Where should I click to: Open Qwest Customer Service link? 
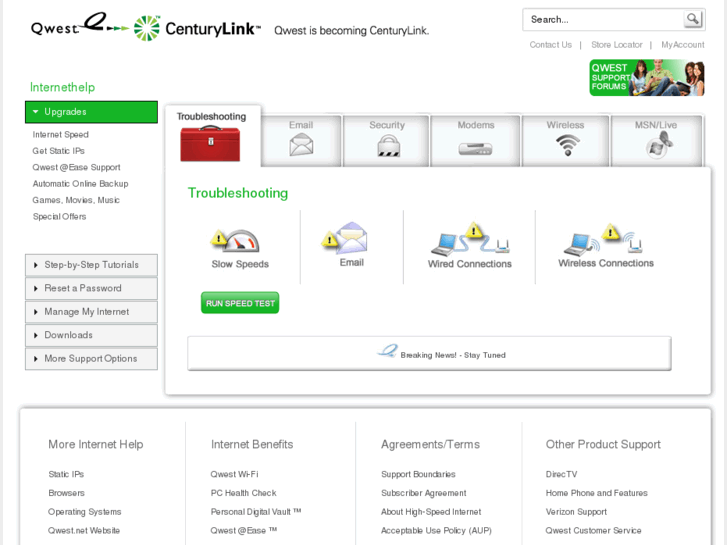(593, 530)
